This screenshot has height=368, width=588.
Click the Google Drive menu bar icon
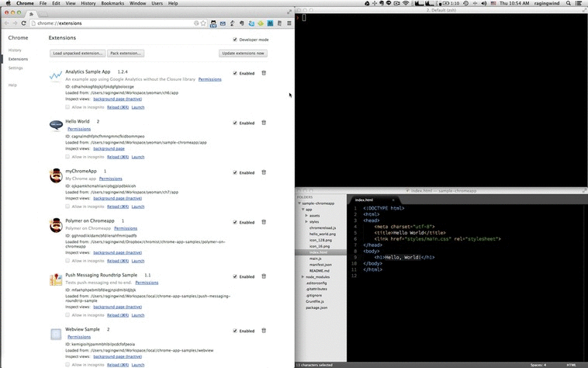[x=367, y=3]
